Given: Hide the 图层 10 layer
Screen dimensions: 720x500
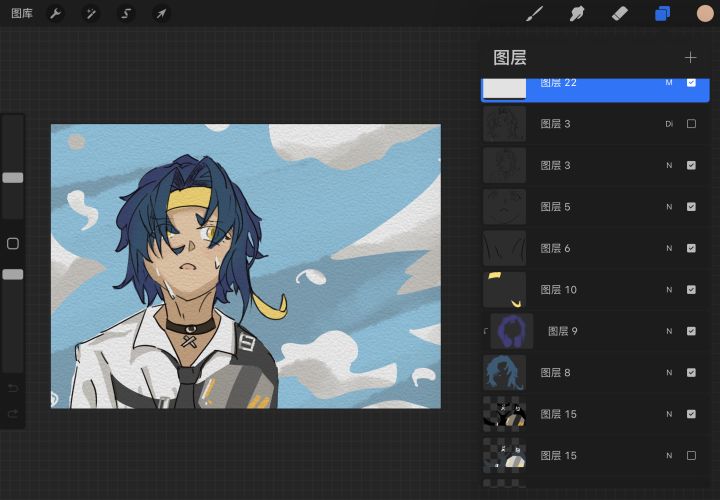Looking at the screenshot, I should (x=691, y=290).
